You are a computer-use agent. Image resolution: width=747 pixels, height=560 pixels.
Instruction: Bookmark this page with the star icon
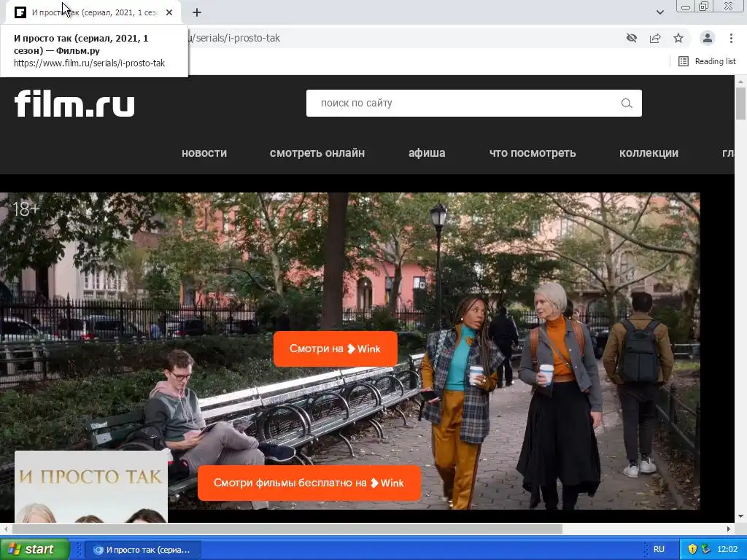(678, 38)
